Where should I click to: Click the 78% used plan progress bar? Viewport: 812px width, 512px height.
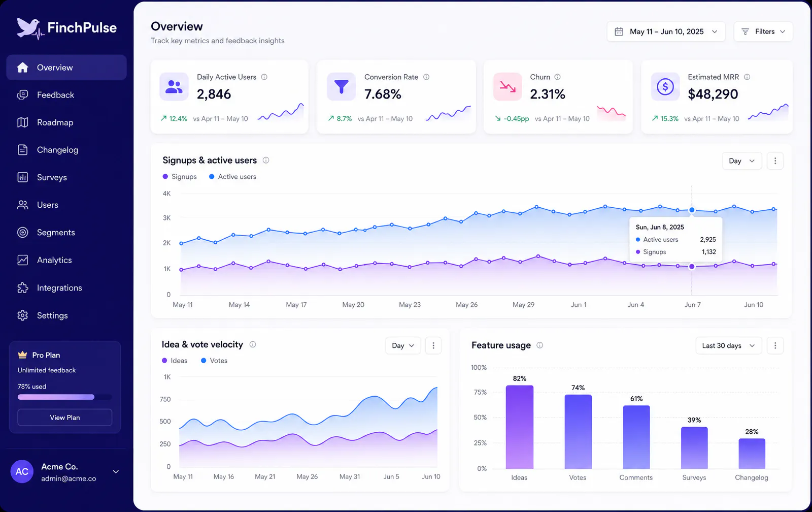[65, 397]
